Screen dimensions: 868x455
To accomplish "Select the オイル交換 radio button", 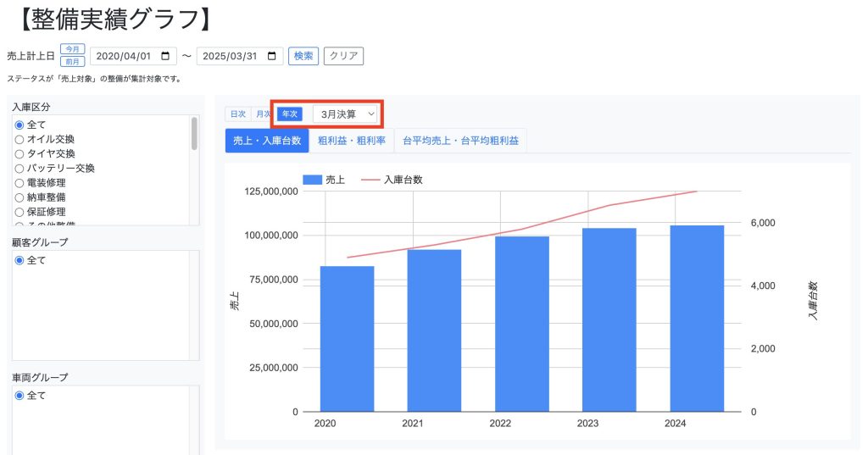I will click(19, 139).
